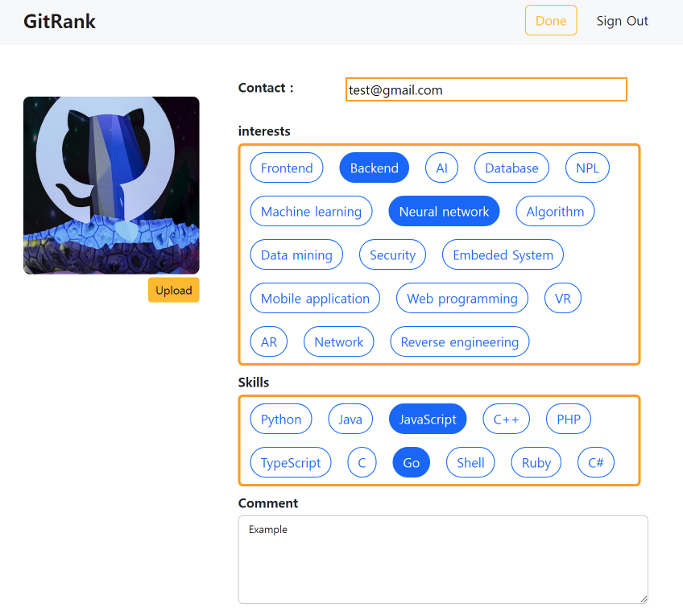683x616 pixels.
Task: Upload a new profile picture
Action: pyautogui.click(x=173, y=290)
